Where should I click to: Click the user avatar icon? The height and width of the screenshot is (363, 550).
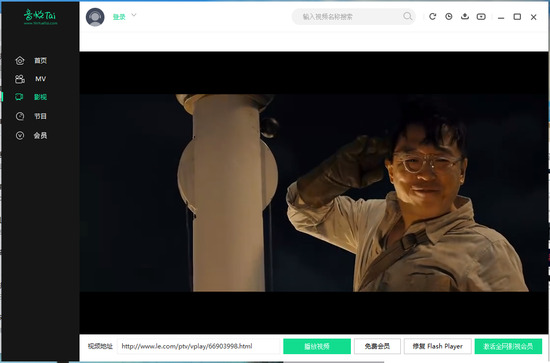(95, 17)
